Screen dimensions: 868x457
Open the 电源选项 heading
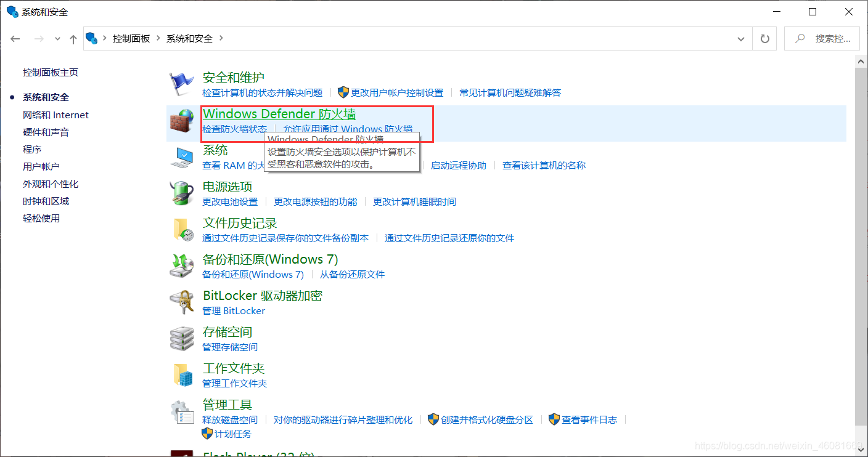tap(227, 187)
